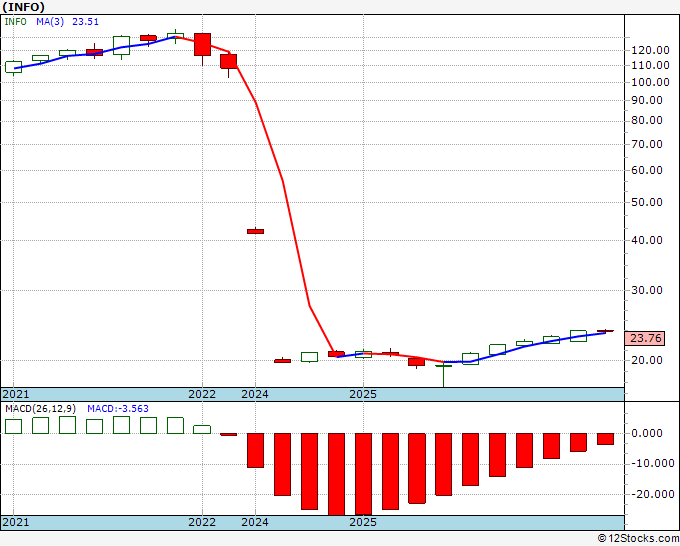Select 2025 on the MACD panel timeline
This screenshot has width=680, height=546.
tap(363, 522)
